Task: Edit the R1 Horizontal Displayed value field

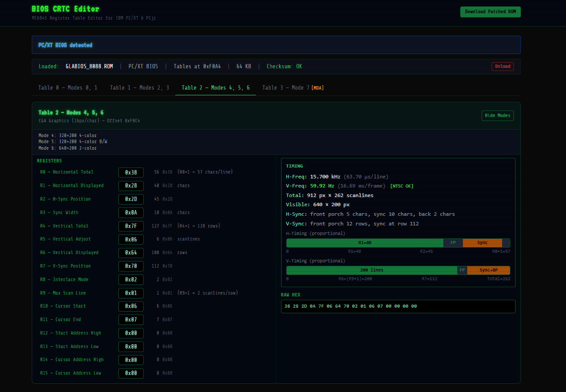Action: [x=131, y=186]
